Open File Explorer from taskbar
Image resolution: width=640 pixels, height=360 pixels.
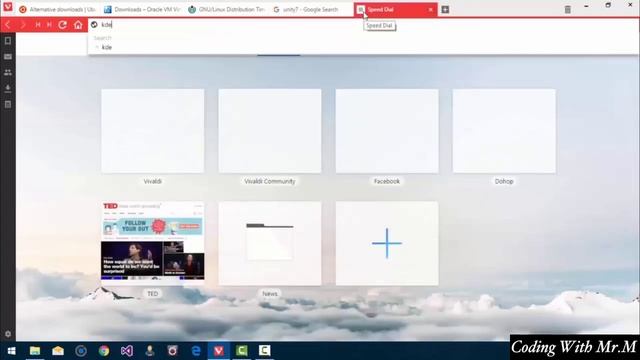35,351
